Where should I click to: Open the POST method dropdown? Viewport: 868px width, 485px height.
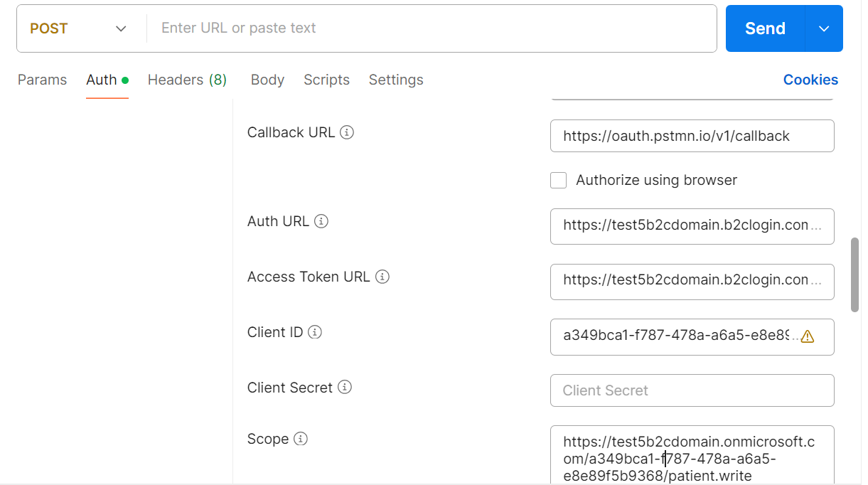(x=78, y=28)
